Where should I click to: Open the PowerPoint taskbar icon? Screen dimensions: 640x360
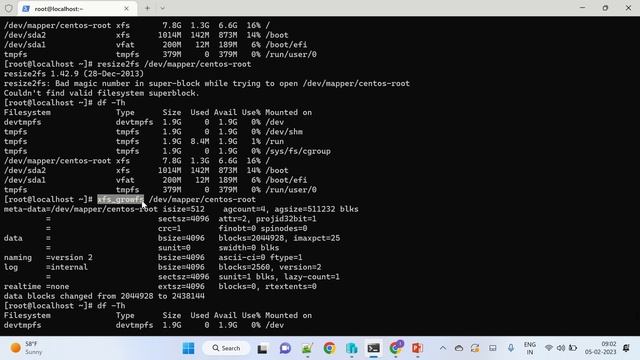point(417,348)
